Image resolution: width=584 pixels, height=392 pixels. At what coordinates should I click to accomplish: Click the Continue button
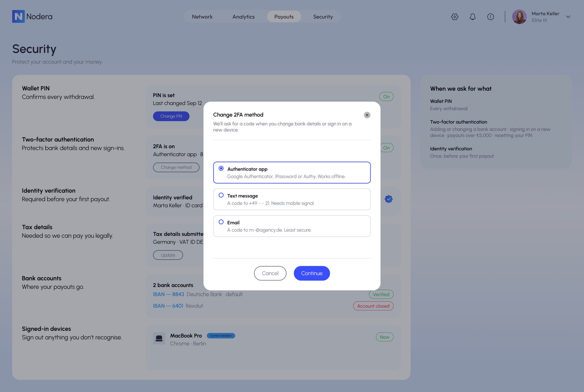click(x=312, y=273)
